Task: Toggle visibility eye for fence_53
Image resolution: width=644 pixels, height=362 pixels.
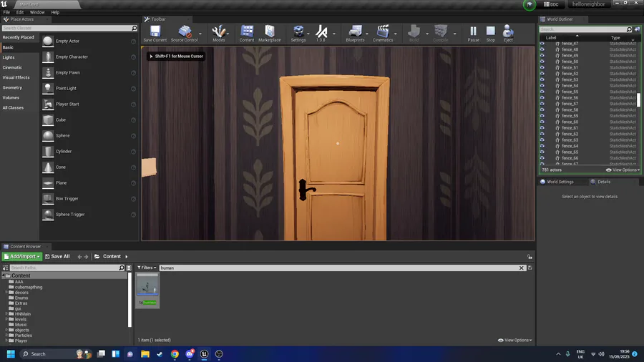Action: point(542,79)
